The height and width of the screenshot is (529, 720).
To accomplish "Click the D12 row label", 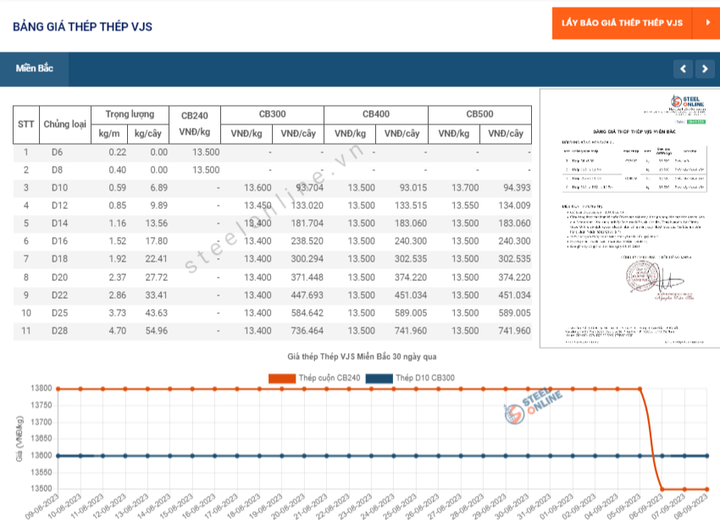I will point(59,206).
